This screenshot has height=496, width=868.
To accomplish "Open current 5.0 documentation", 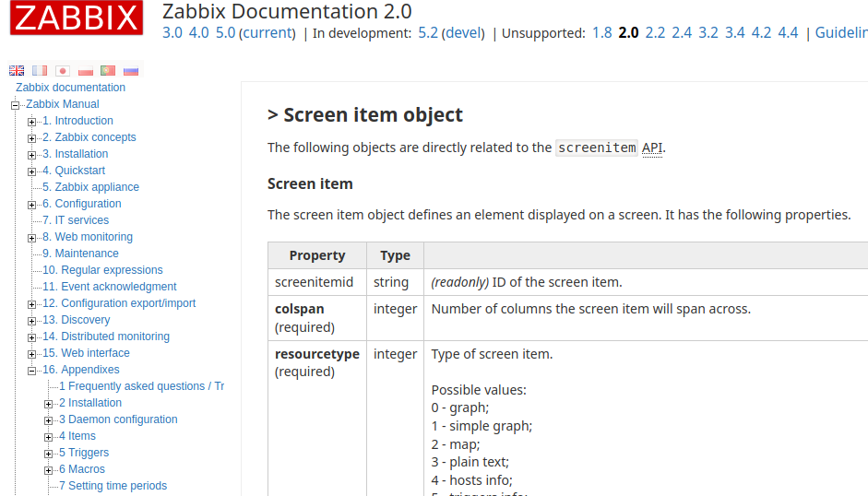I will pos(225,32).
